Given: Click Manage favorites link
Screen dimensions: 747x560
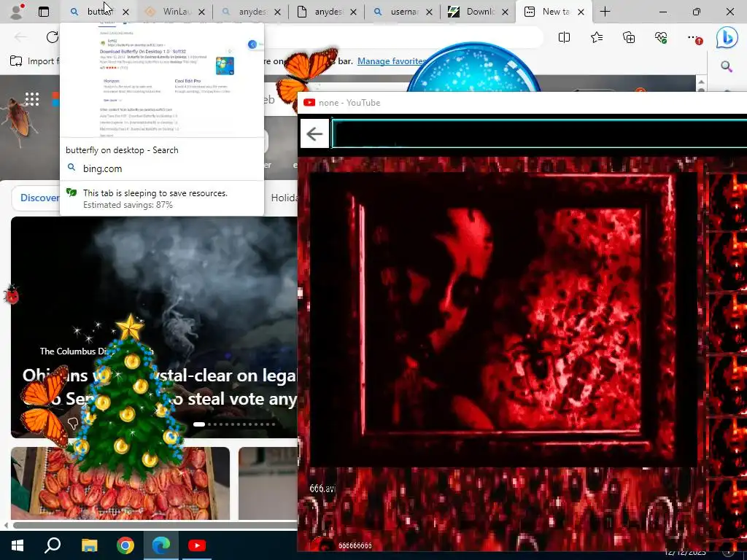Looking at the screenshot, I should pos(392,61).
